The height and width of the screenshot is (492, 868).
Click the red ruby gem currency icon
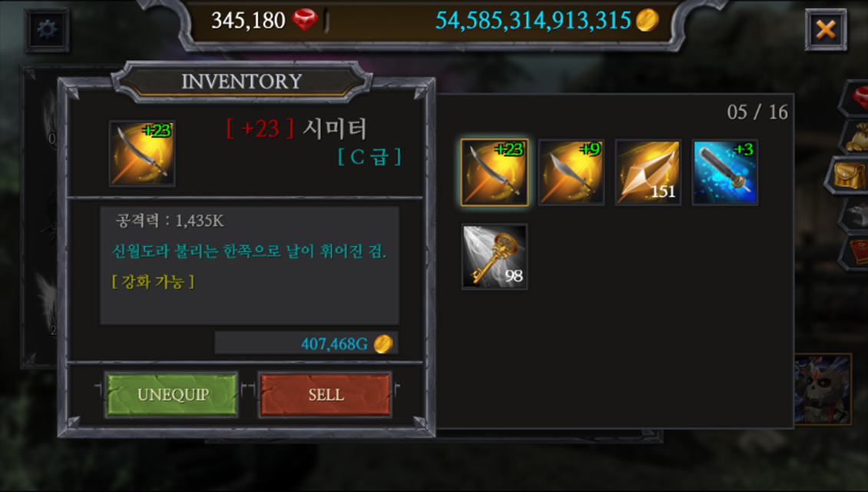(x=304, y=20)
